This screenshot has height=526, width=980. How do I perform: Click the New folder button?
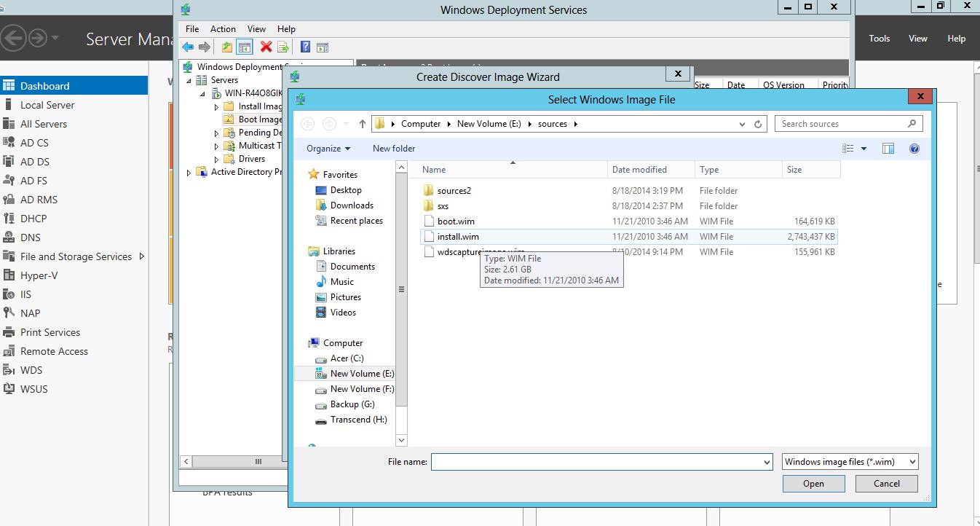coord(394,149)
